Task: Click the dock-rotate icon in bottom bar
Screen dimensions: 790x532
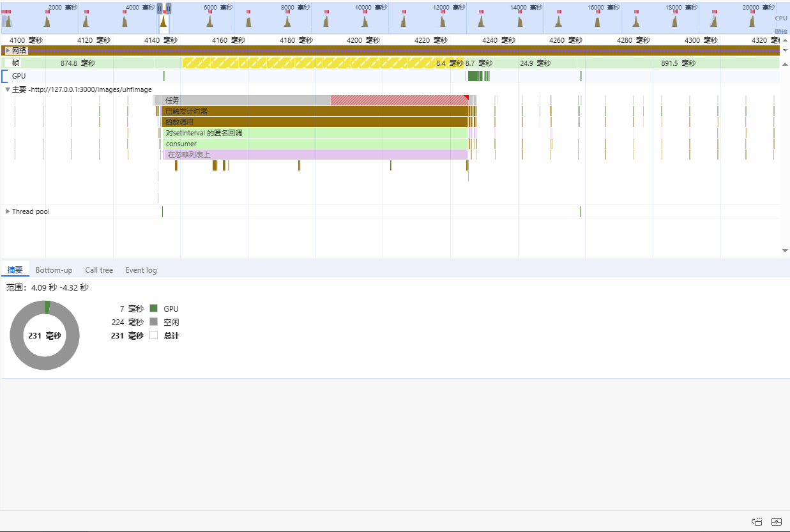Action: pyautogui.click(x=757, y=521)
